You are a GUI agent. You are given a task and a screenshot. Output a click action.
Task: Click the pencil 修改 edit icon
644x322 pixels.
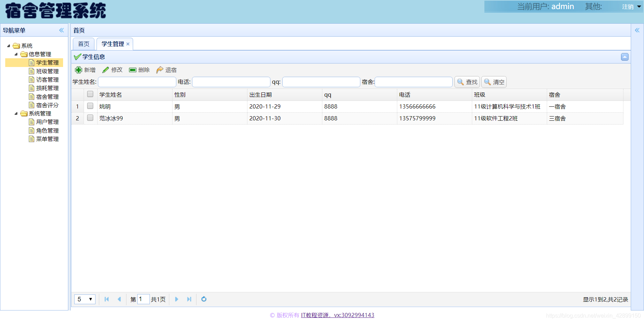(106, 70)
